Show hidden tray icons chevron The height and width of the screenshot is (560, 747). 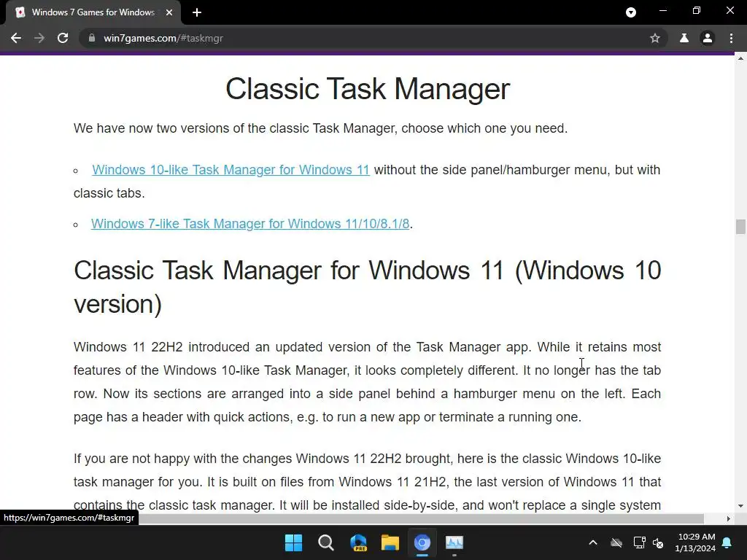[x=593, y=542]
